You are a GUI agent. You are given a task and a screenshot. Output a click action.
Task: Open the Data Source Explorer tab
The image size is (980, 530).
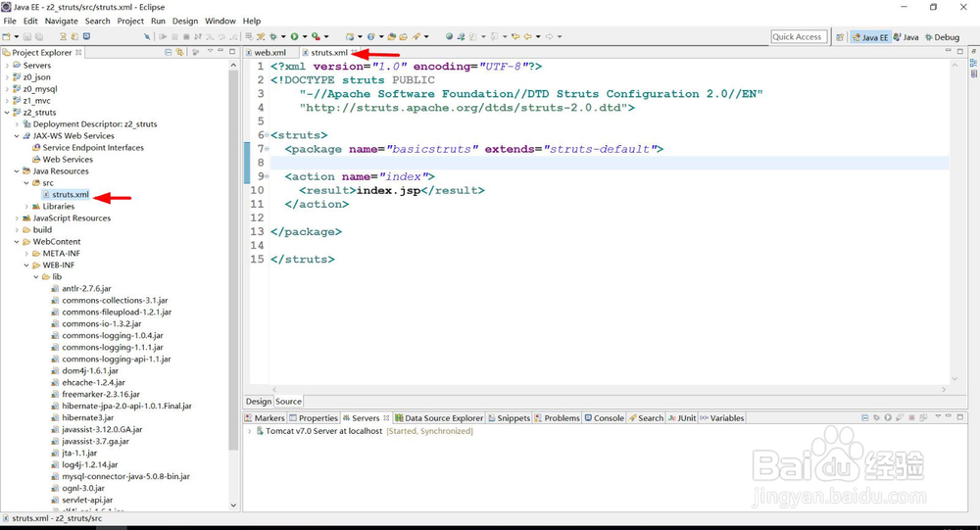click(x=439, y=418)
